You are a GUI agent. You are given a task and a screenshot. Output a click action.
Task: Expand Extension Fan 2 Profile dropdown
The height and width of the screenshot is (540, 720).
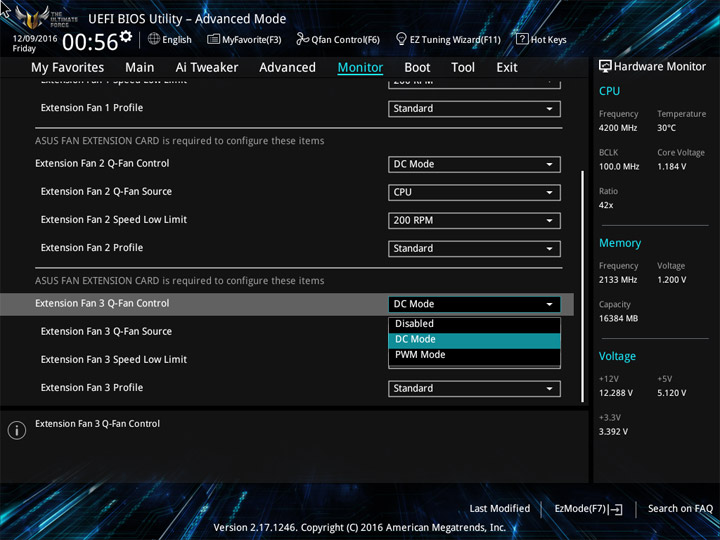474,248
